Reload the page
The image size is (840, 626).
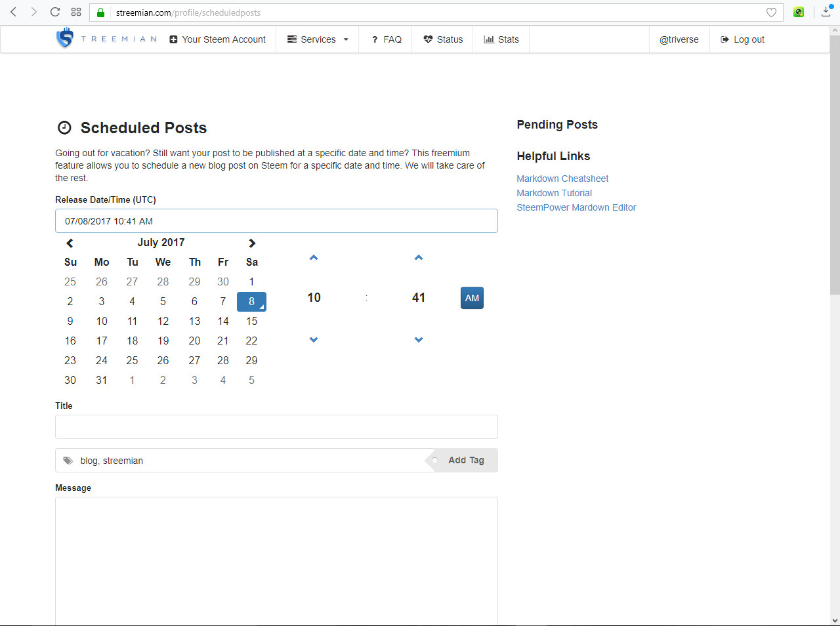pos(55,12)
